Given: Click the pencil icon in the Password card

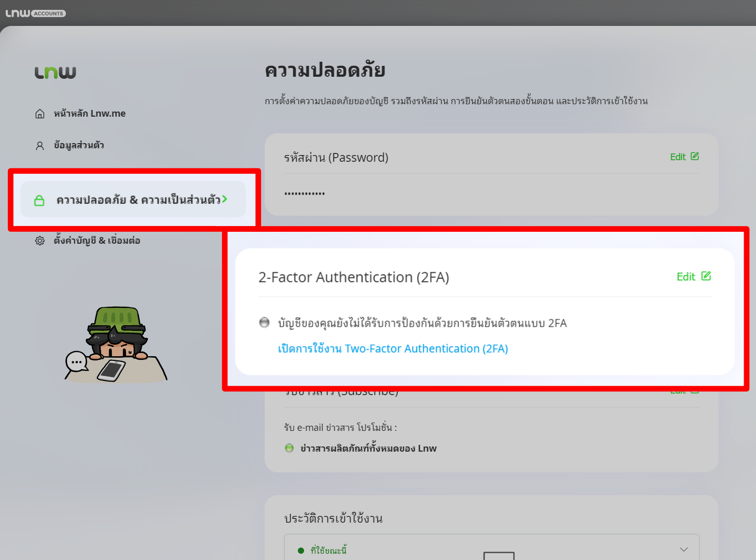Looking at the screenshot, I should pos(695,157).
